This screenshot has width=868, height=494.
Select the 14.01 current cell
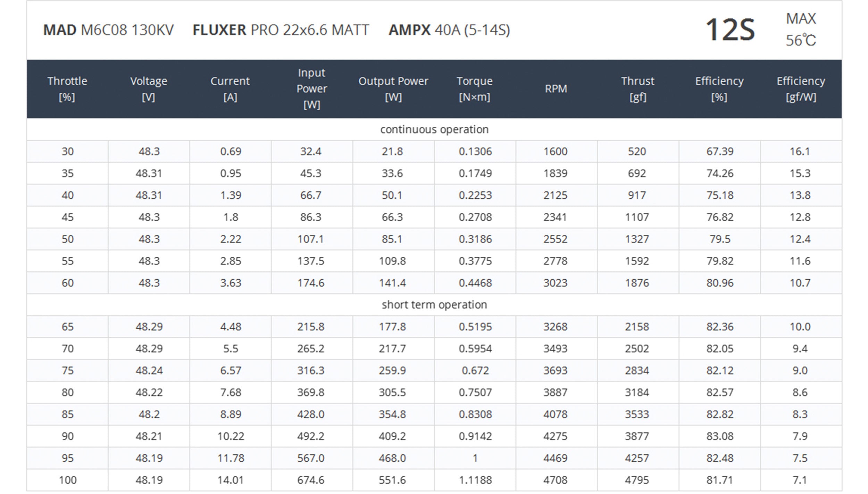tap(231, 480)
